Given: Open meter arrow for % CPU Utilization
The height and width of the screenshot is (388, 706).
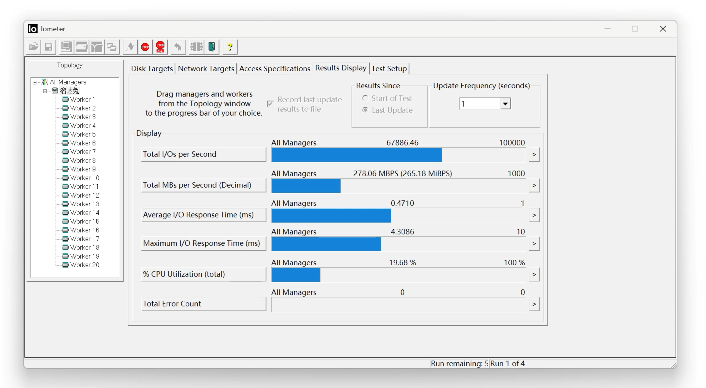Looking at the screenshot, I should coord(534,274).
